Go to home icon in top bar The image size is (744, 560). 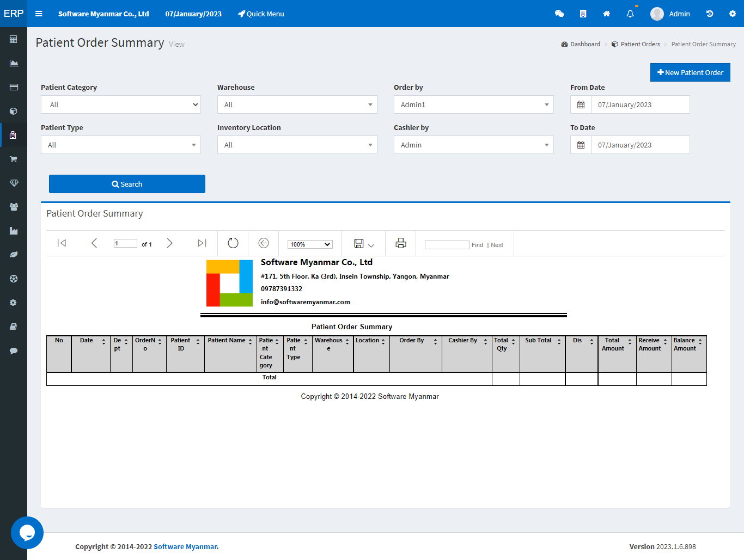(x=606, y=14)
